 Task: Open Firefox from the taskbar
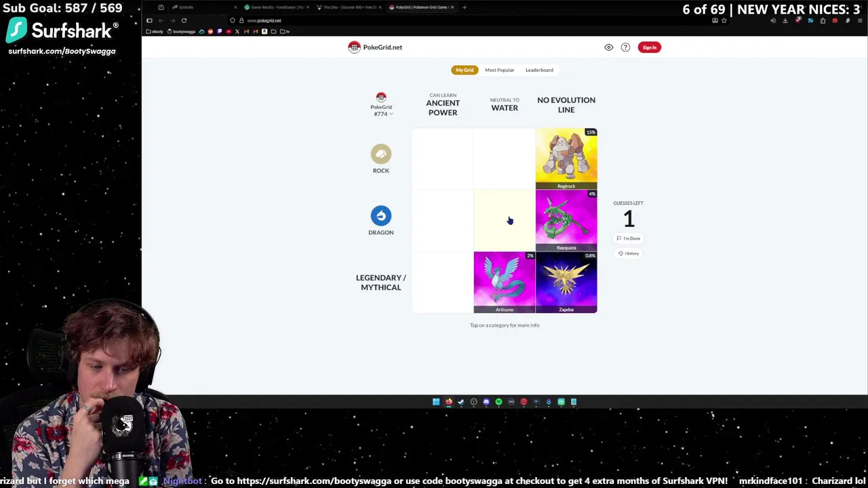click(x=448, y=402)
